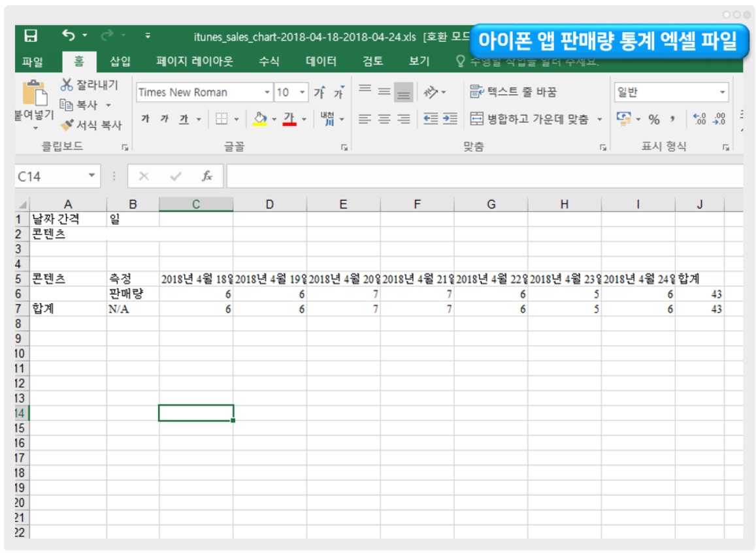The image size is (756, 553).
Task: Switch to 삽입 (Insert) tab
Action: tap(120, 61)
